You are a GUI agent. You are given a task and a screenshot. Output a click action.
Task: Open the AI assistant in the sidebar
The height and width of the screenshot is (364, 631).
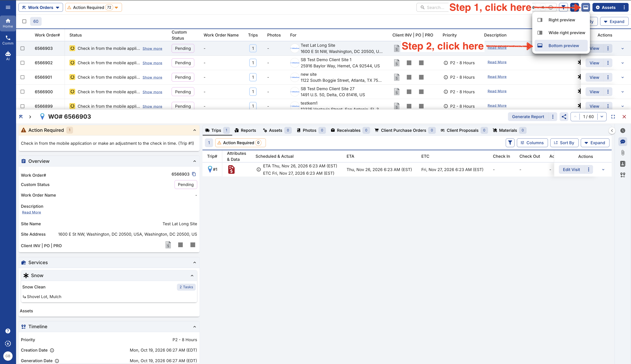tap(8, 56)
